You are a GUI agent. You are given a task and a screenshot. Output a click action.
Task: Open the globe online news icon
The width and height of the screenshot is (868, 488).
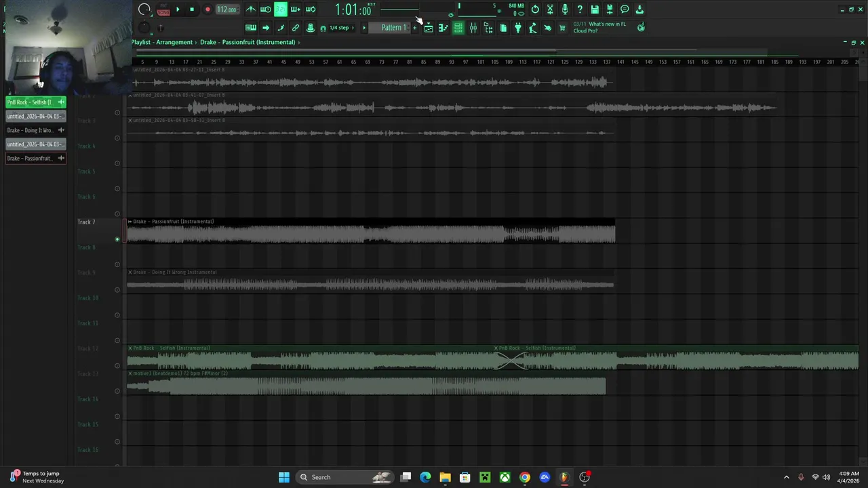tap(641, 28)
